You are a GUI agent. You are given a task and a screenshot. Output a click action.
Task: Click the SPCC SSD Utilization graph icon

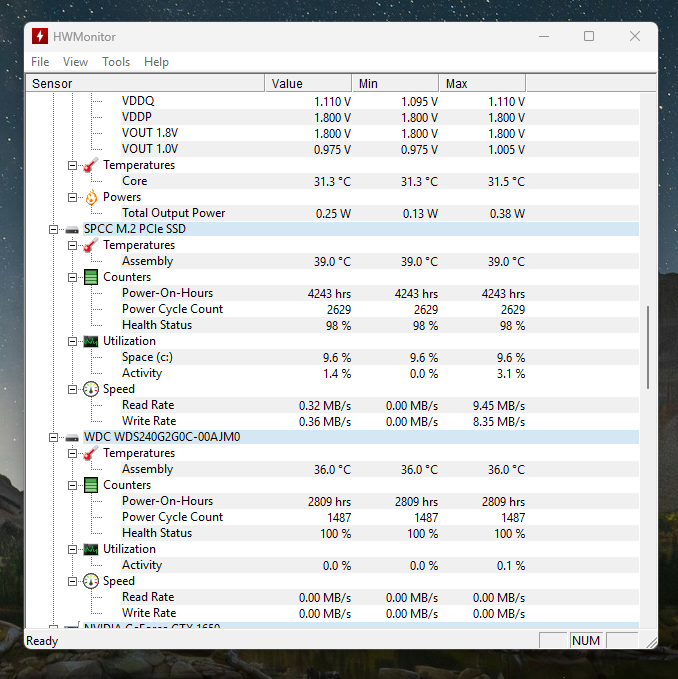tap(91, 342)
